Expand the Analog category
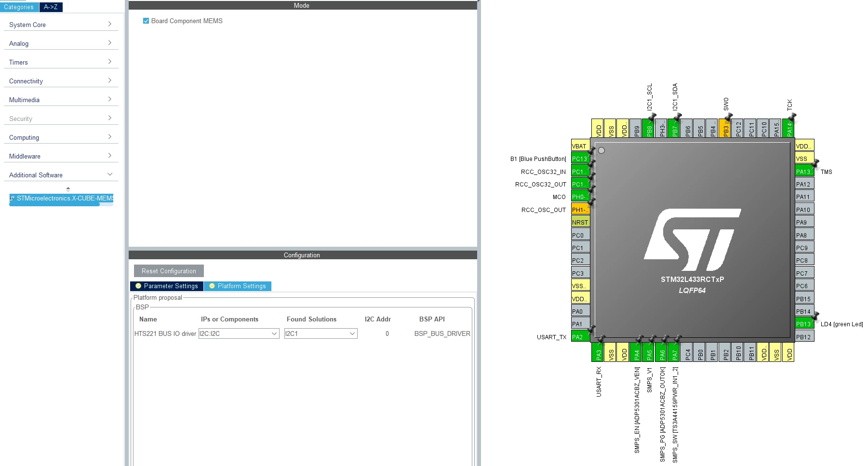This screenshot has height=466, width=868. (x=61, y=43)
